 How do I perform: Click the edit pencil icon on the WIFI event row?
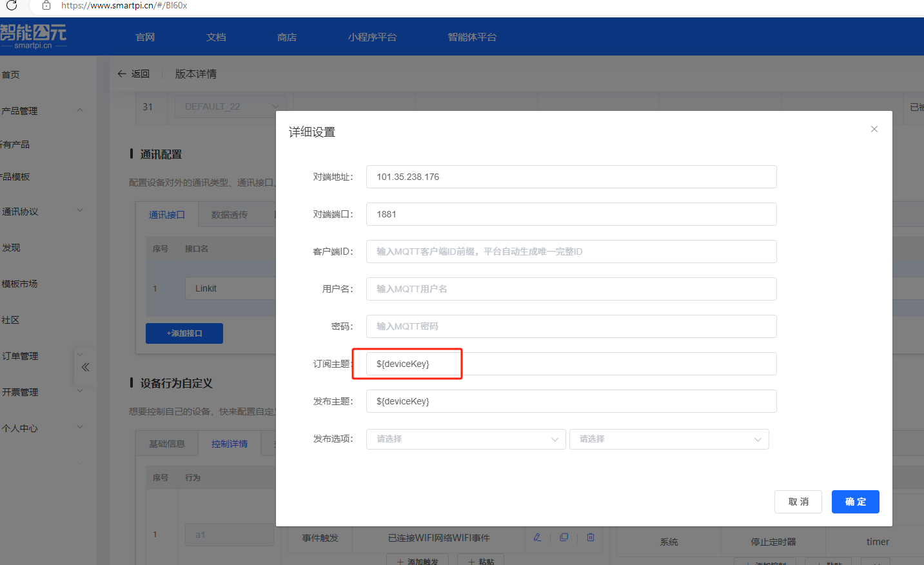[x=537, y=537]
